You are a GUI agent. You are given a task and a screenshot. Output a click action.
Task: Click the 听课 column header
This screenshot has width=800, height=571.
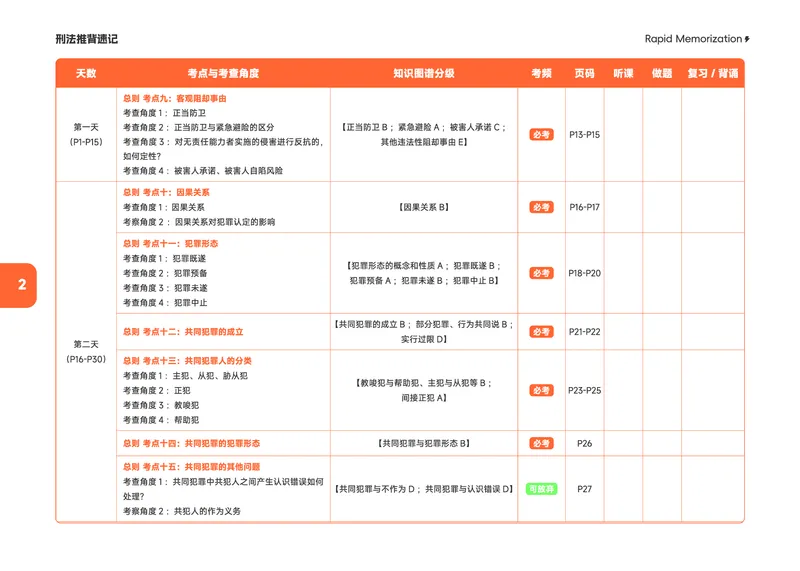623,73
